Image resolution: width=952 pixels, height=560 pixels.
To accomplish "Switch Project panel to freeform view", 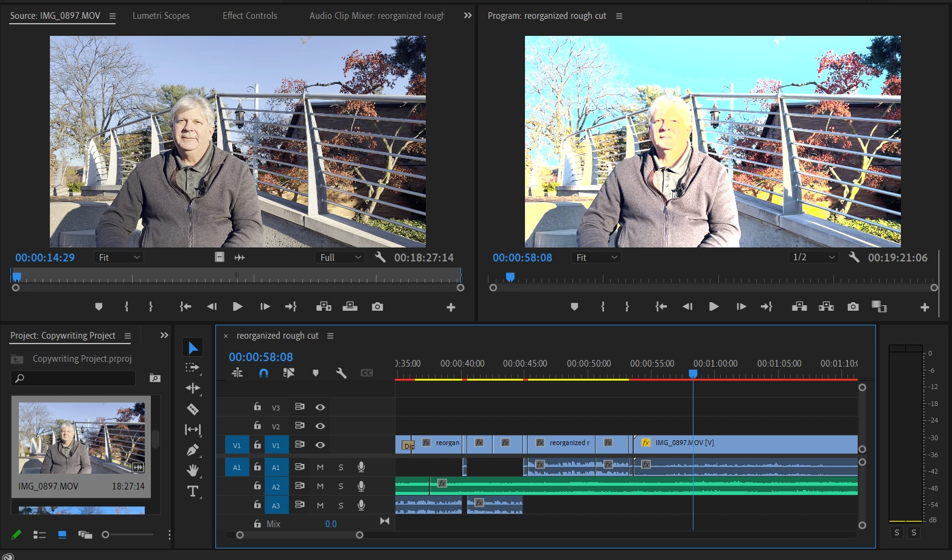I will pyautogui.click(x=85, y=534).
